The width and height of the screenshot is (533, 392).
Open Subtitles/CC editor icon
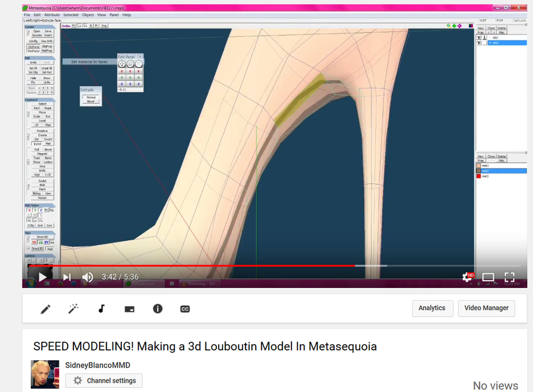tap(185, 309)
